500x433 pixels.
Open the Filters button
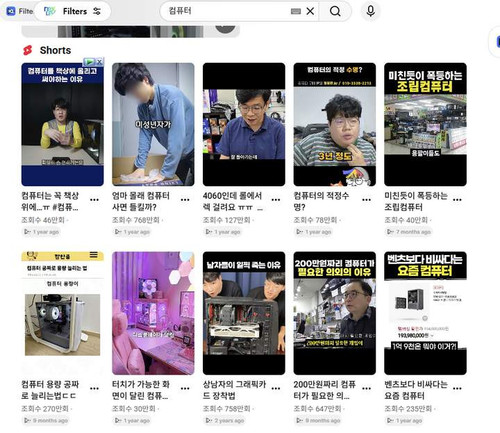pyautogui.click(x=72, y=11)
